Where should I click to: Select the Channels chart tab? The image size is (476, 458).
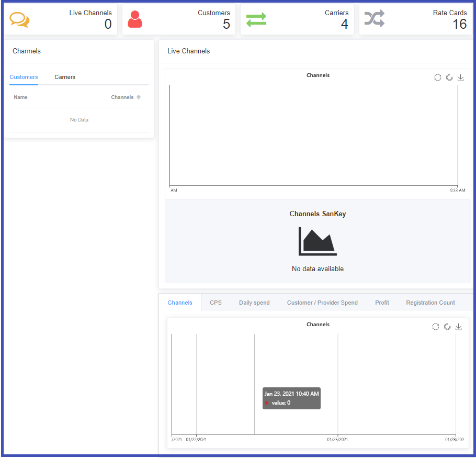point(180,303)
